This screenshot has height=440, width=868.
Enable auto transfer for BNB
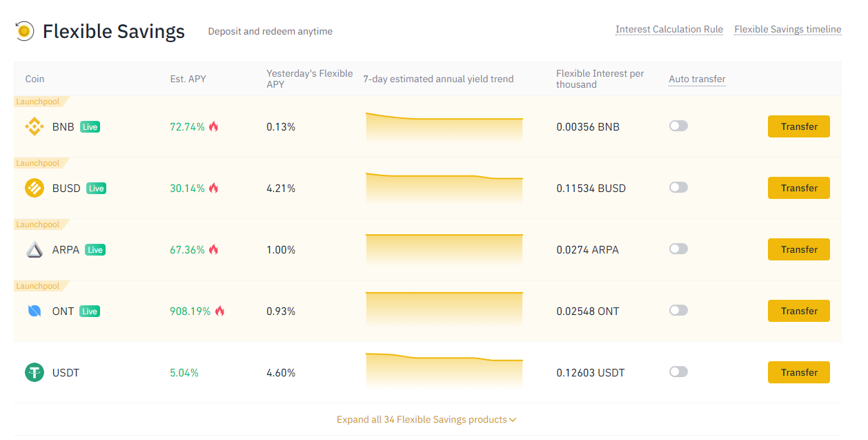coord(678,126)
